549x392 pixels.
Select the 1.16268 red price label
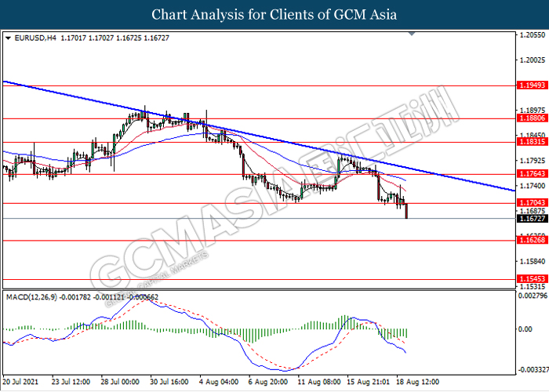pyautogui.click(x=533, y=240)
